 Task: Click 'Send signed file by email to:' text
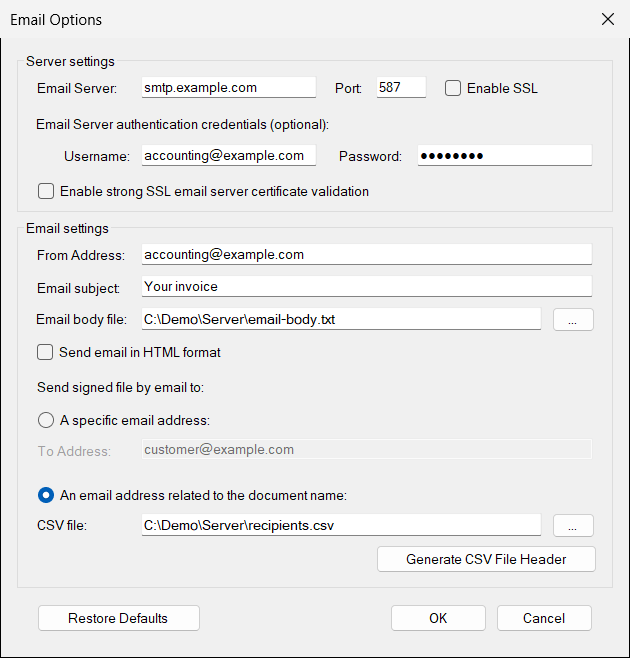[x=120, y=387]
